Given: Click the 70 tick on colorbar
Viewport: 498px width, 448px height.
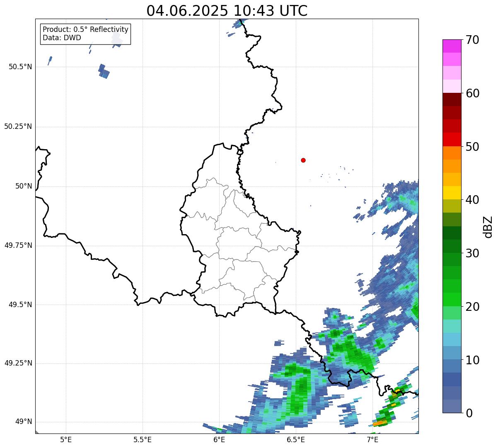Looking at the screenshot, I should [472, 40].
